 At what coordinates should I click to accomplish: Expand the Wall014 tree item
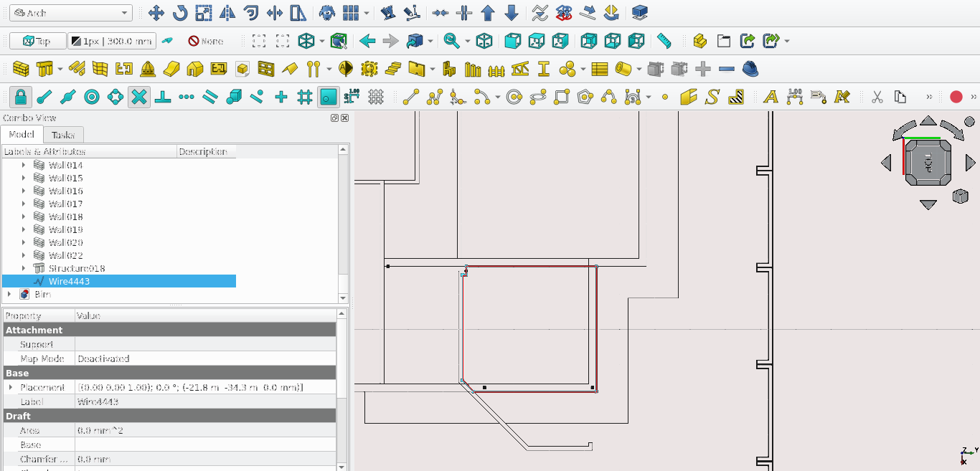tap(23, 166)
